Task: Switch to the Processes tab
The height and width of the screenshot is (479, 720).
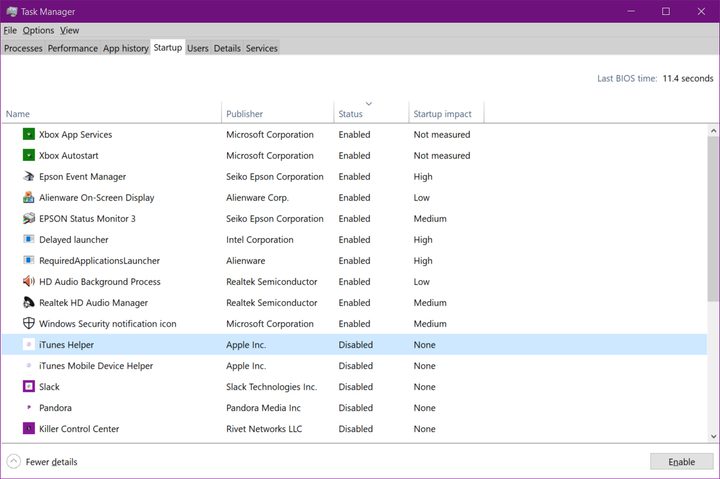Action: [23, 48]
